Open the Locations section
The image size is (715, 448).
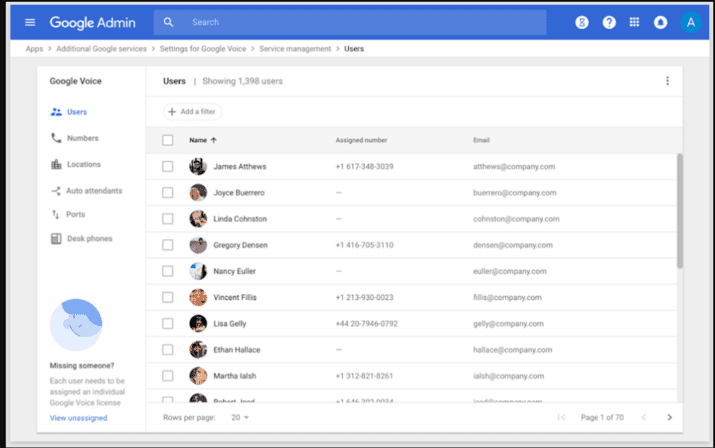[84, 164]
